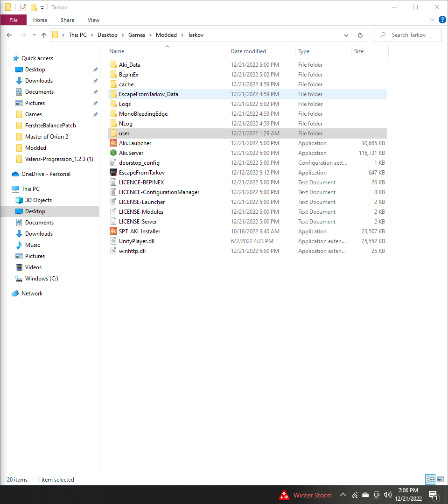The height and width of the screenshot is (504, 448).
Task: Select Quick access in navigation pane
Action: click(x=37, y=58)
